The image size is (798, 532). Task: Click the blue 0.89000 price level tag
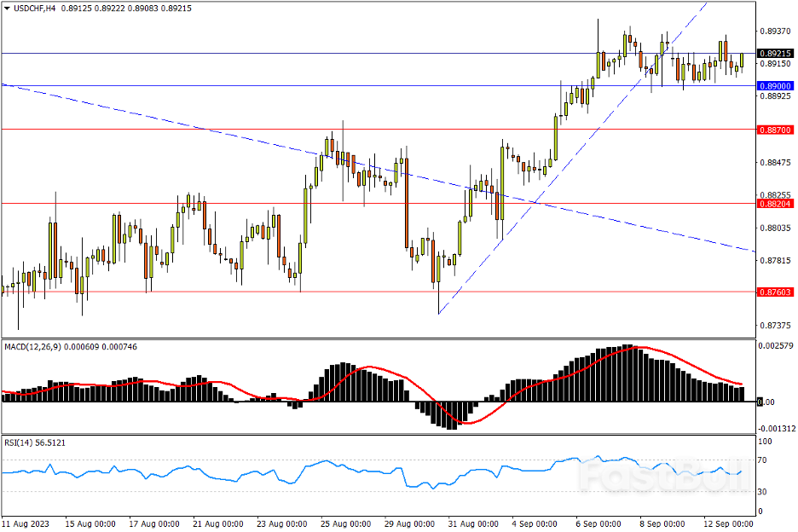coord(776,86)
